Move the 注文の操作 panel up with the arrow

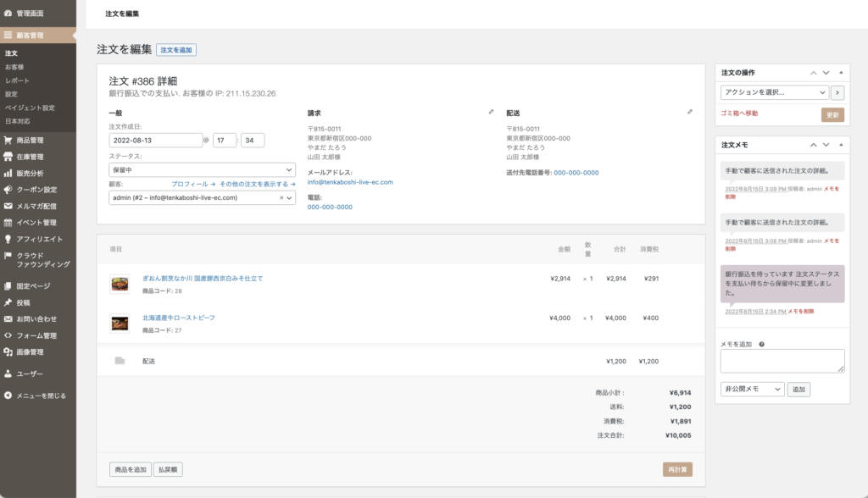tap(813, 73)
